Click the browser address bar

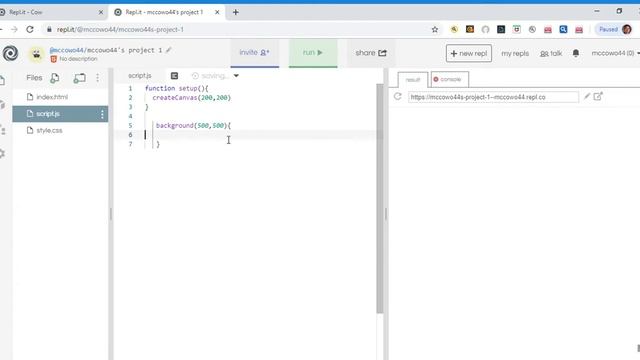(237, 29)
